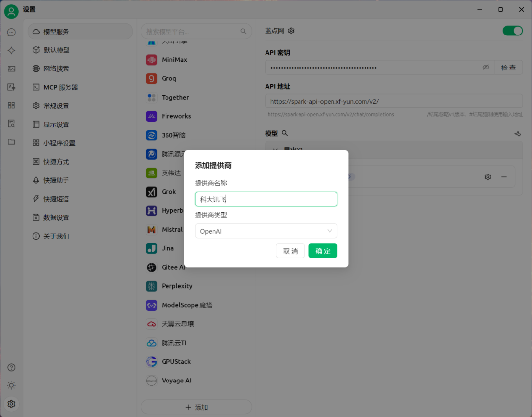This screenshot has height=417, width=532.
Task: Open 默认模型 settings section
Action: coord(80,50)
